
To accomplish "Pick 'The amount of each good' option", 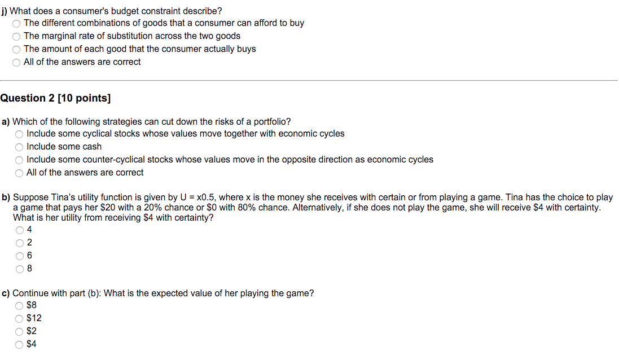I will 16,50.
